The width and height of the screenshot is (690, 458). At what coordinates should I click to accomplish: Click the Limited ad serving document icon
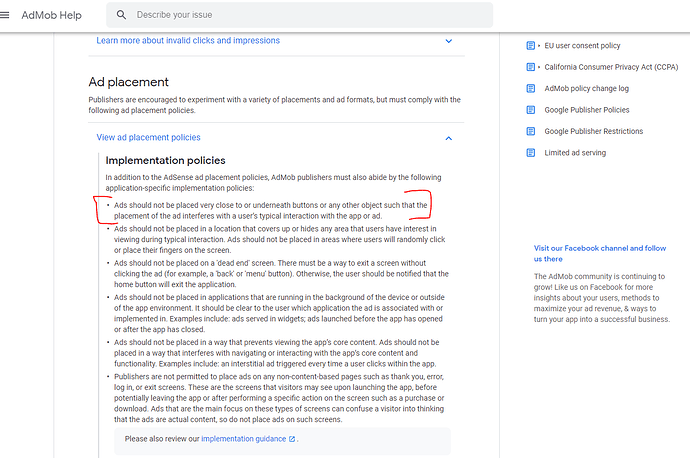pyautogui.click(x=531, y=153)
